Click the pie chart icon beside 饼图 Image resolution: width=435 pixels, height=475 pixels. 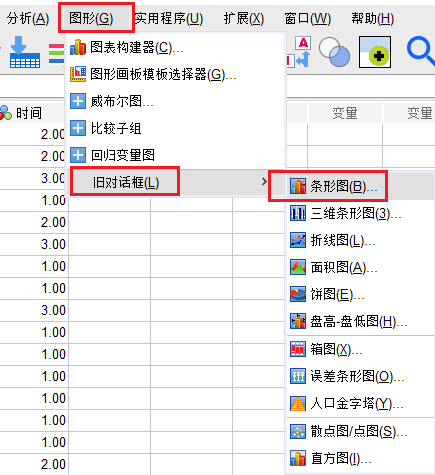(x=298, y=294)
